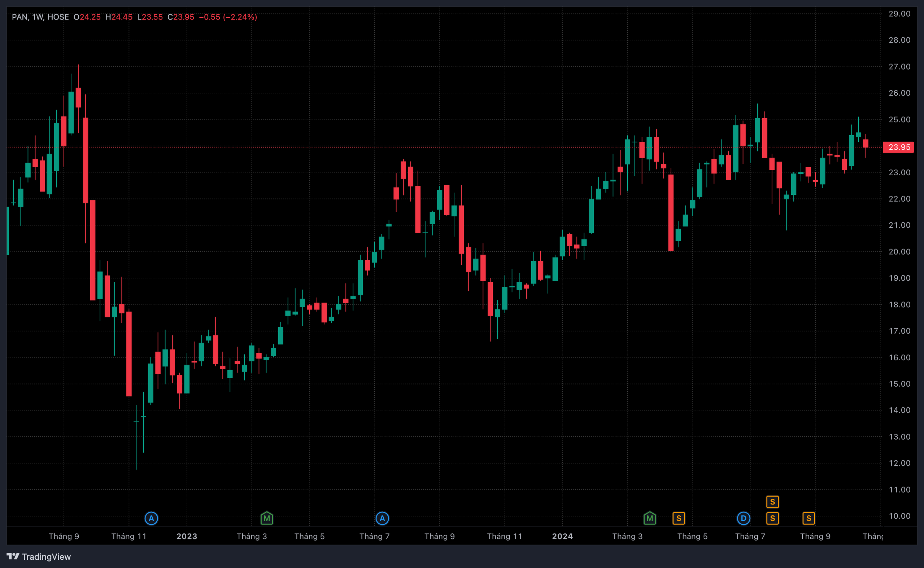The height and width of the screenshot is (568, 924).
Task: Click the green M marker near Tháng 3 2023
Action: (x=267, y=519)
